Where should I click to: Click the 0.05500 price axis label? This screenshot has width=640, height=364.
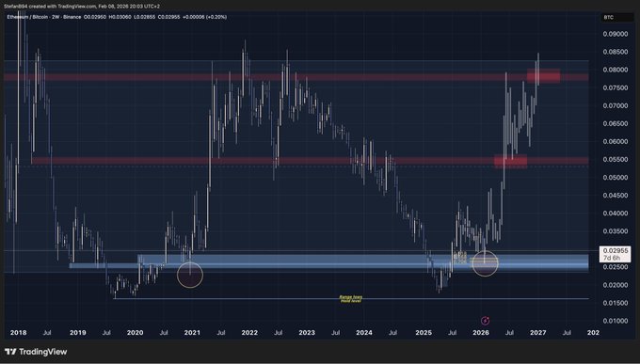616,160
